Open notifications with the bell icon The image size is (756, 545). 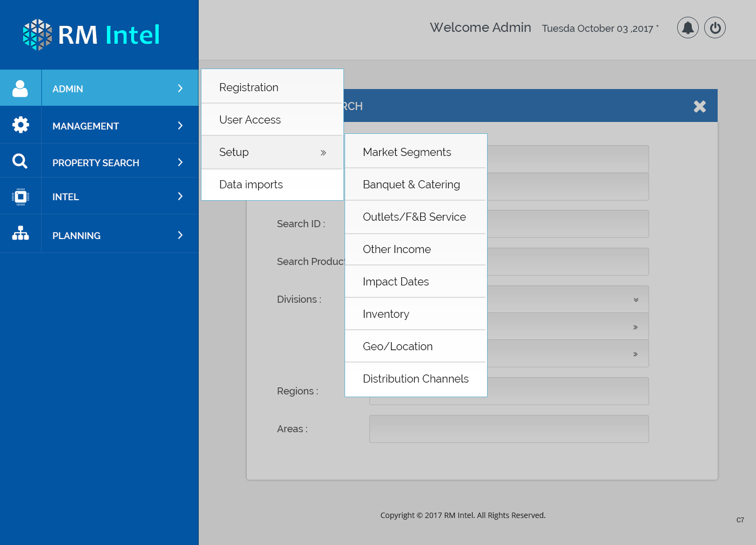point(687,28)
